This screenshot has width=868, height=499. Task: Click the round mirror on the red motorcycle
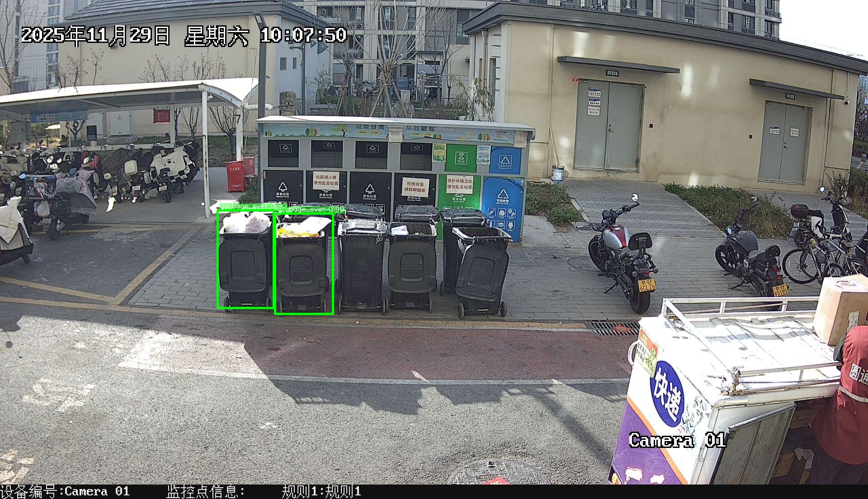click(634, 198)
